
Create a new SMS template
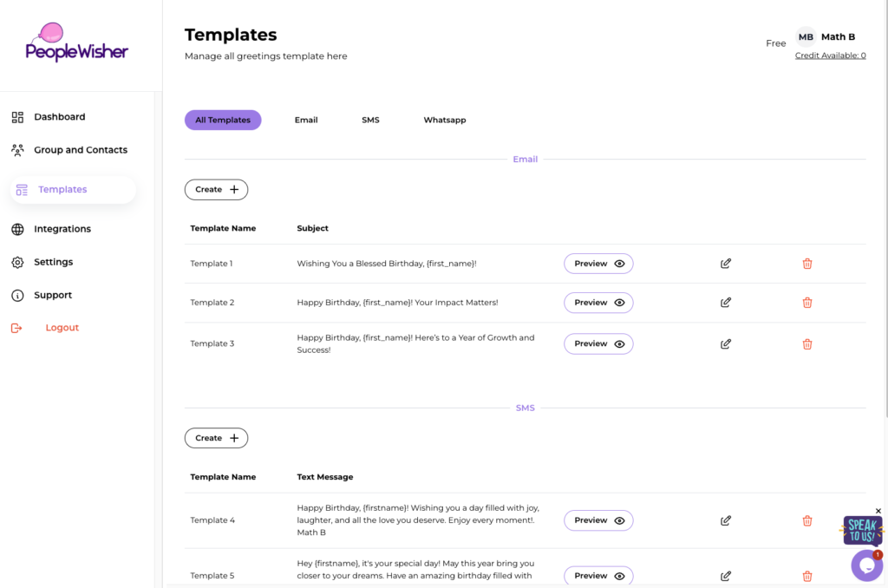pos(216,439)
